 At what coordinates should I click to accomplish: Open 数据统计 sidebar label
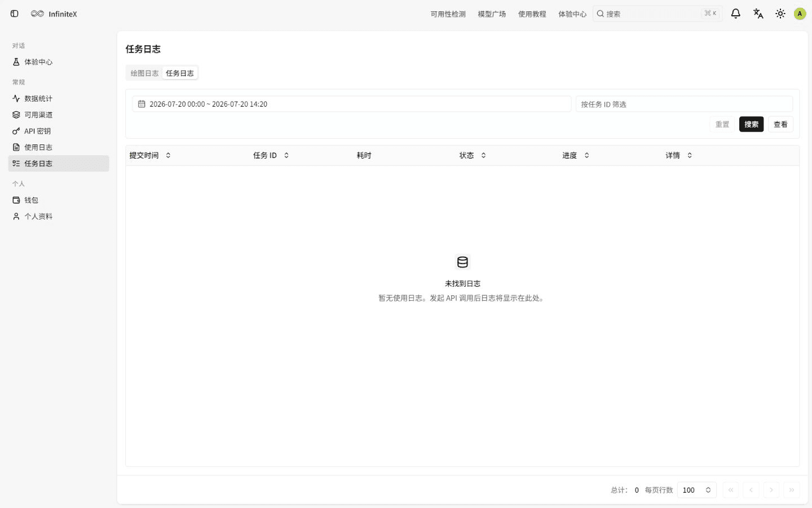(38, 98)
